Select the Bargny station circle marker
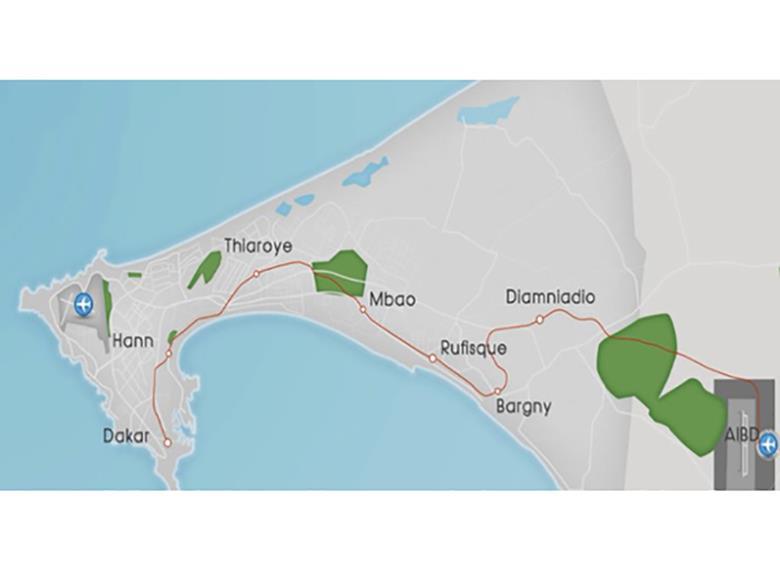 pos(497,391)
